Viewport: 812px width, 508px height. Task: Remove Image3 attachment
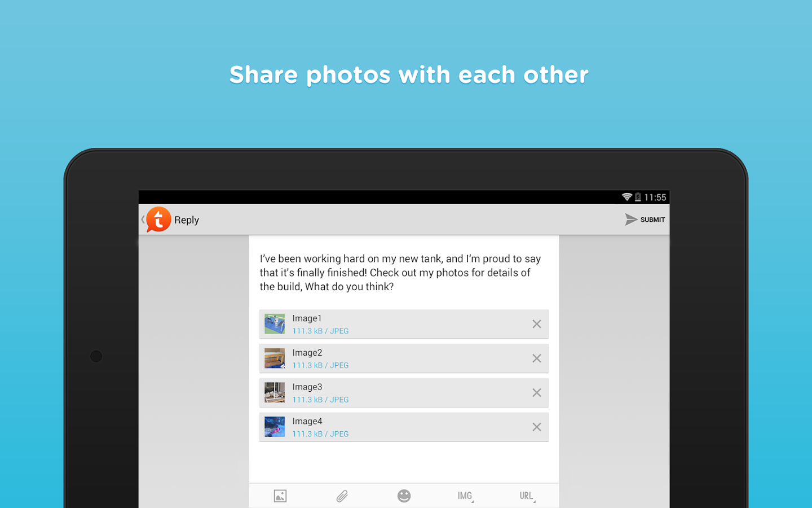537,393
